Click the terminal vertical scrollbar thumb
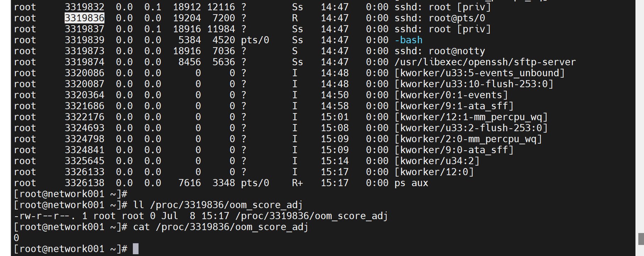Image resolution: width=644 pixels, height=256 pixels. pyautogui.click(x=641, y=239)
